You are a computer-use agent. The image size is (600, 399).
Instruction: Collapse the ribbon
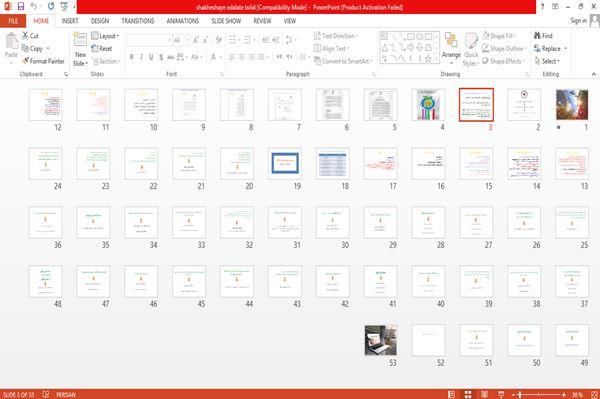(x=593, y=74)
